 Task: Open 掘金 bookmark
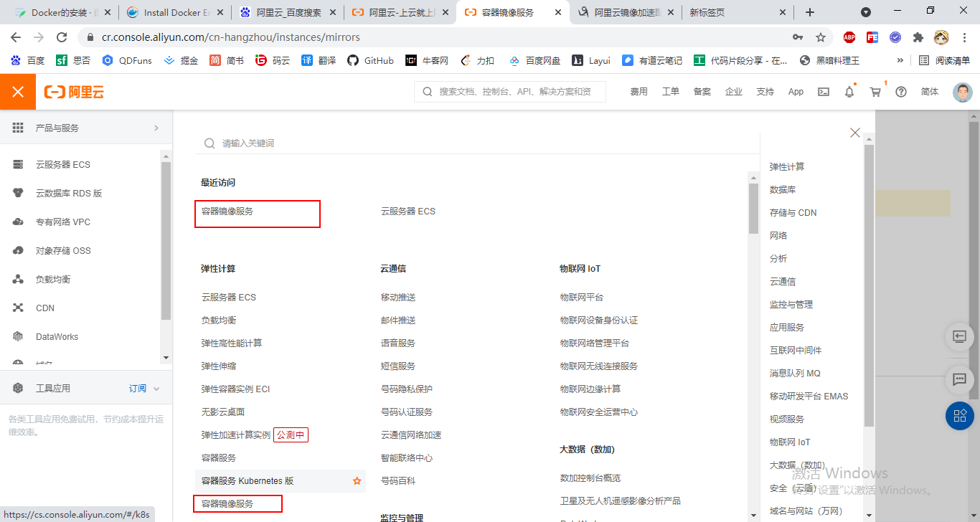coord(182,61)
